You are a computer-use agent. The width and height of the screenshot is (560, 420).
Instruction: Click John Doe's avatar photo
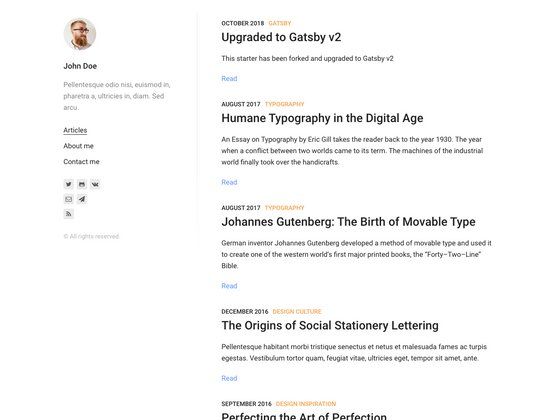(x=80, y=34)
